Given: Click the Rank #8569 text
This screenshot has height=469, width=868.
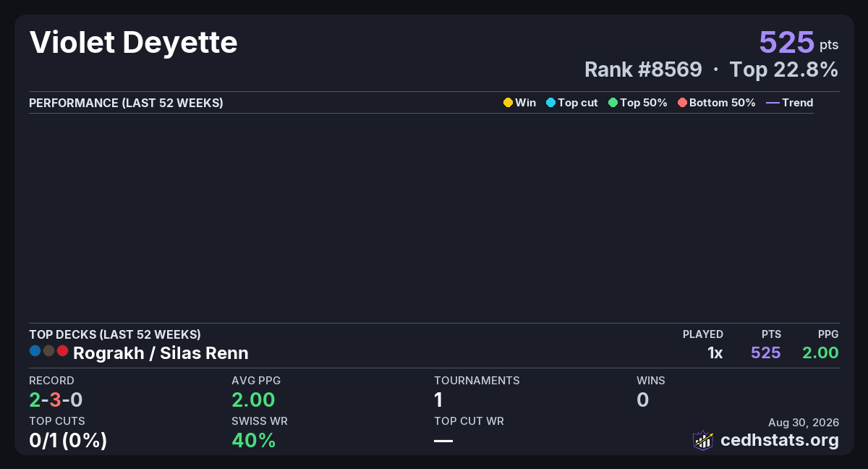Looking at the screenshot, I should coord(643,69).
